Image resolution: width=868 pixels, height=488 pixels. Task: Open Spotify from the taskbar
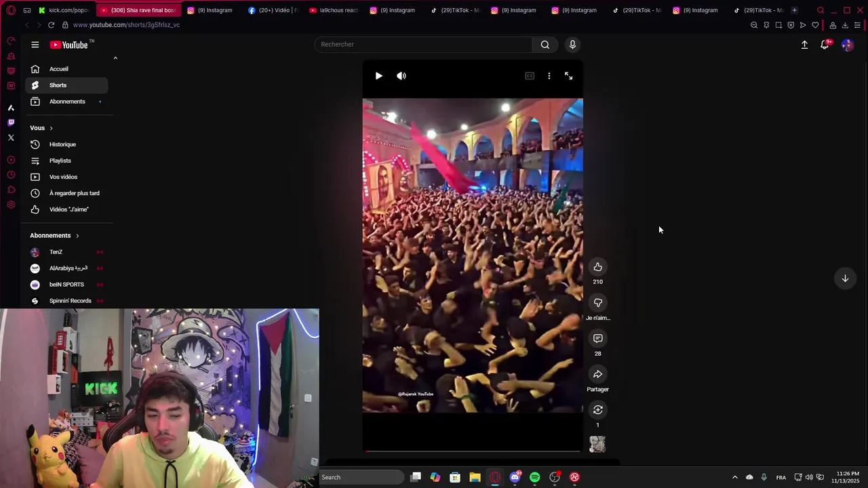(535, 477)
